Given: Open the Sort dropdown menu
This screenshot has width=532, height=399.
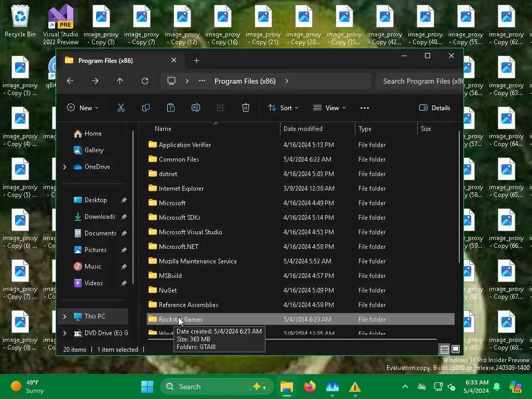Looking at the screenshot, I should (283, 108).
